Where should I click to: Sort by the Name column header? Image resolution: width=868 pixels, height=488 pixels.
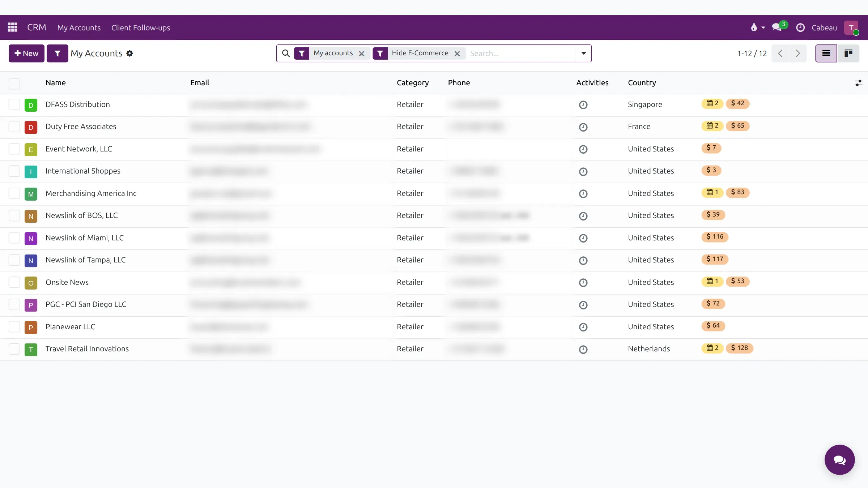point(56,83)
